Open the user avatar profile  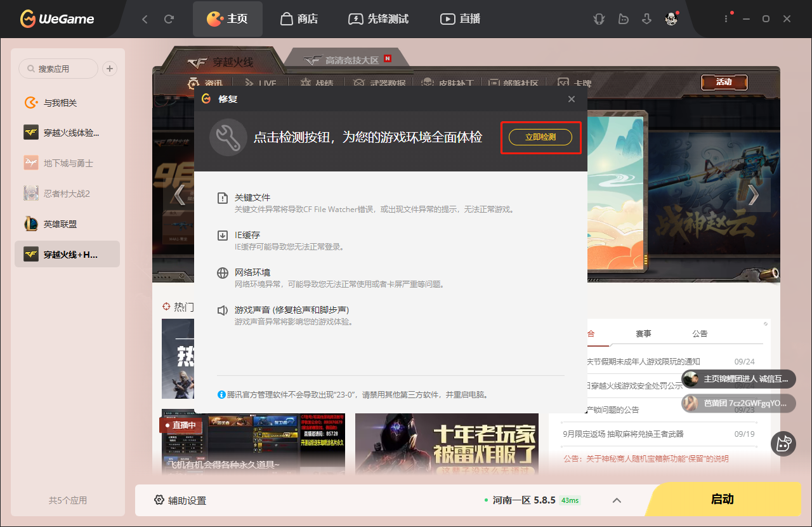pos(671,19)
